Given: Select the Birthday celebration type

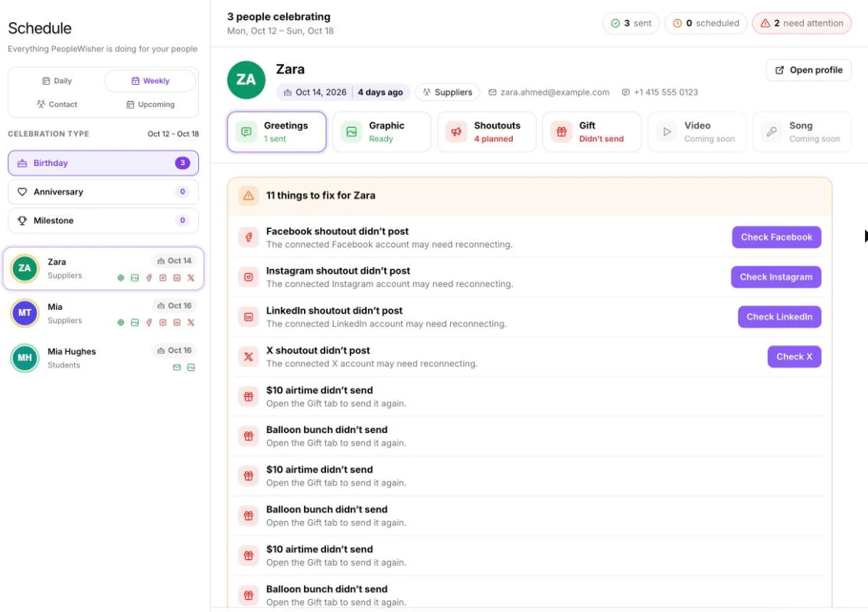Looking at the screenshot, I should coord(103,163).
